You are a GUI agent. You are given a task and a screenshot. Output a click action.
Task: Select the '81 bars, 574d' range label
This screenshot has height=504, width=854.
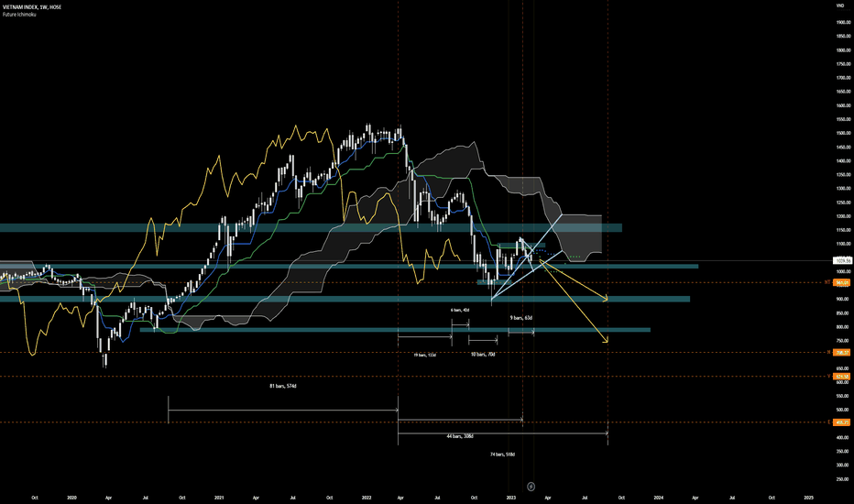click(282, 386)
